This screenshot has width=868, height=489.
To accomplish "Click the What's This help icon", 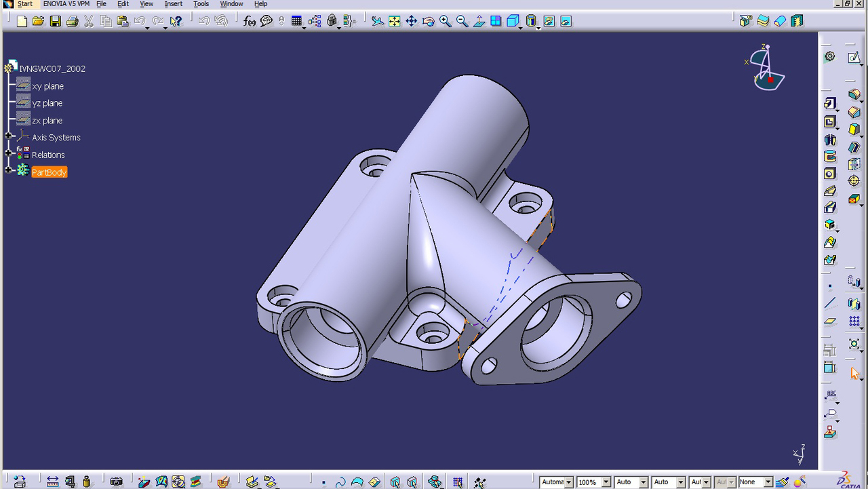I will [x=176, y=22].
